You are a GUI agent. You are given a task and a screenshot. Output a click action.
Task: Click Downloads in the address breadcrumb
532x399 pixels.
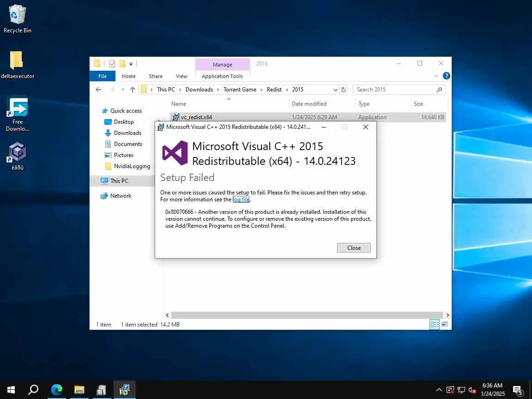click(x=199, y=90)
